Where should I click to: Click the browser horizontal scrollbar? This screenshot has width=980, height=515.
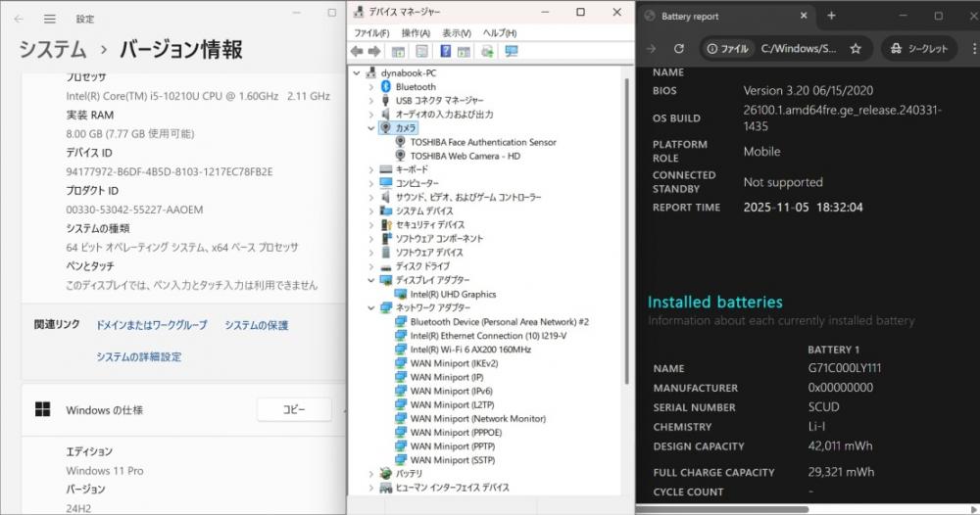[722, 509]
